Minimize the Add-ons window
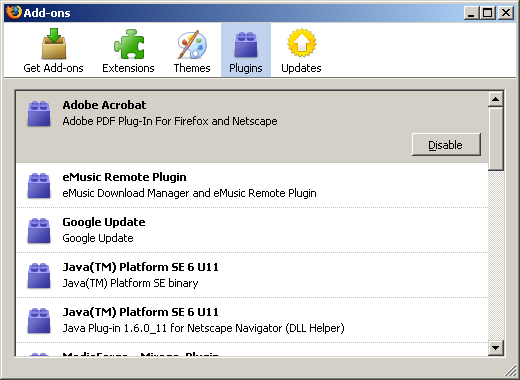The image size is (520, 380). (471, 13)
